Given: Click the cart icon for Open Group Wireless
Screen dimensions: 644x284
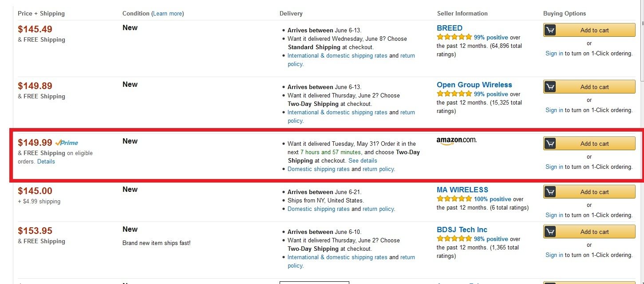Looking at the screenshot, I should click(x=550, y=87).
